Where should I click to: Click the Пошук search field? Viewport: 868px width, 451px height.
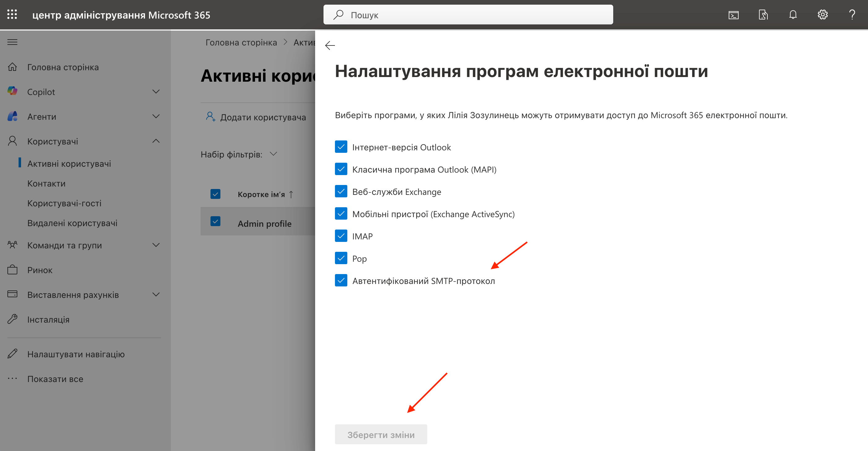[x=468, y=15]
